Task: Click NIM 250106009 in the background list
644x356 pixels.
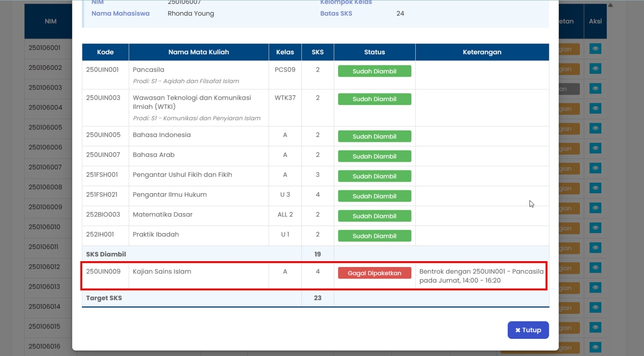Action: click(x=45, y=207)
